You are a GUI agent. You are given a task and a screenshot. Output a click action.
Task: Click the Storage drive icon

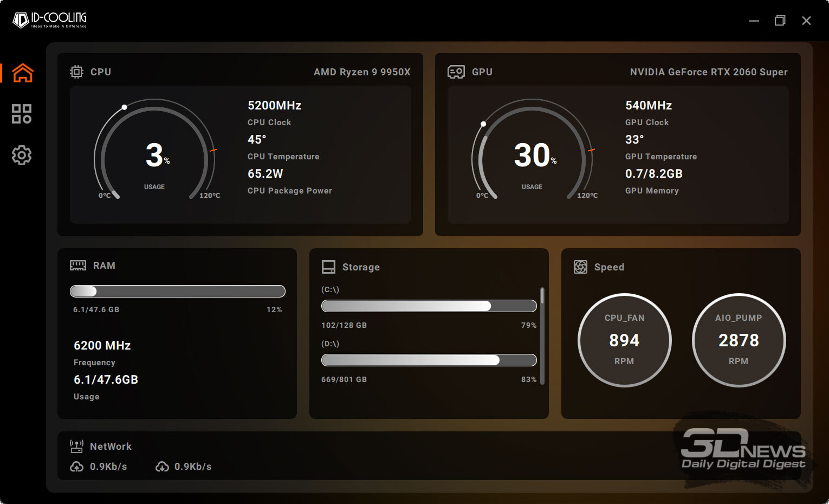pos(328,267)
